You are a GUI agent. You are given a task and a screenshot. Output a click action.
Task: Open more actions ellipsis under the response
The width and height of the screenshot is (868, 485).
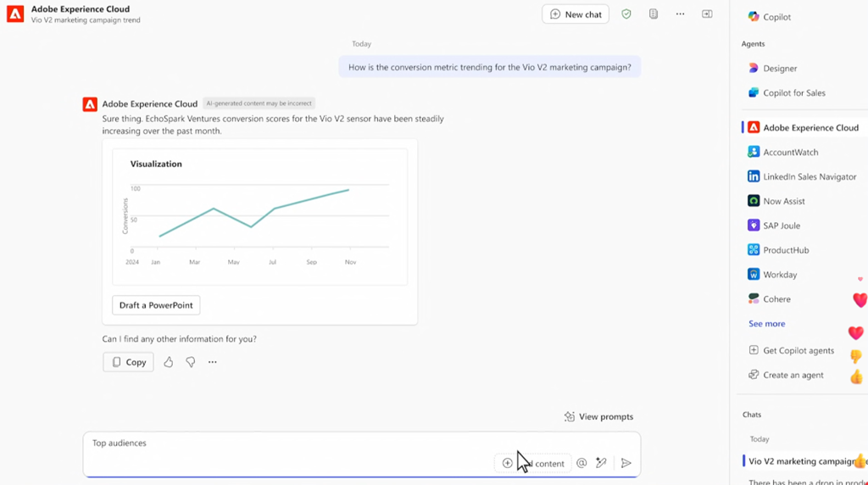[213, 362]
